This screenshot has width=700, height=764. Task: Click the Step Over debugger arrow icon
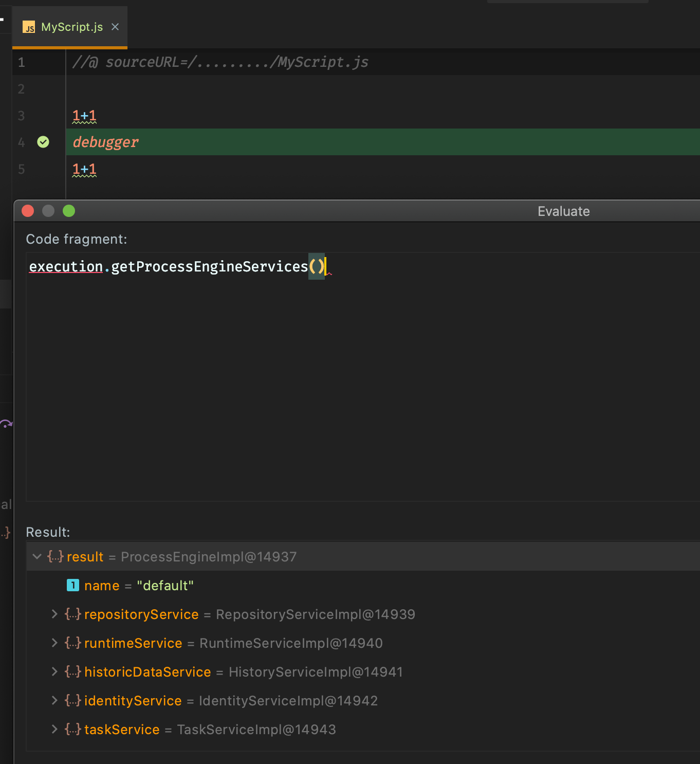click(x=6, y=424)
